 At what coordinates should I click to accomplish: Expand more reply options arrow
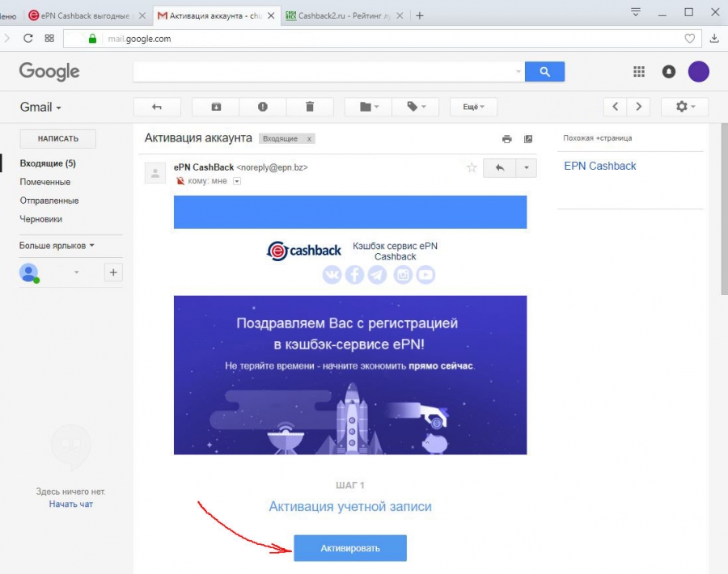(526, 167)
